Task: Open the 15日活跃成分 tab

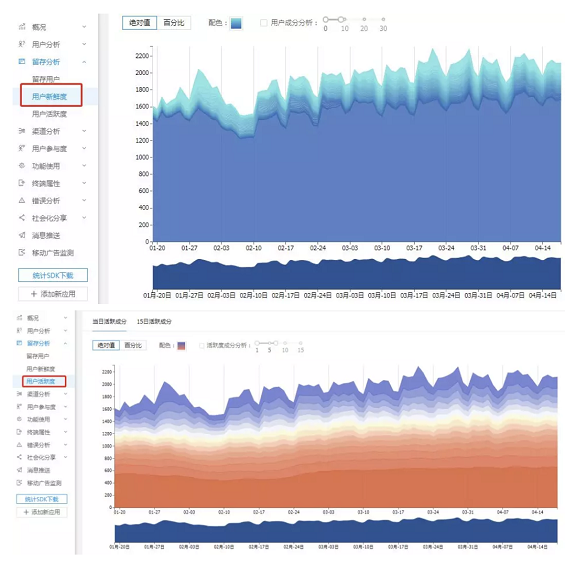Action: 154,321
